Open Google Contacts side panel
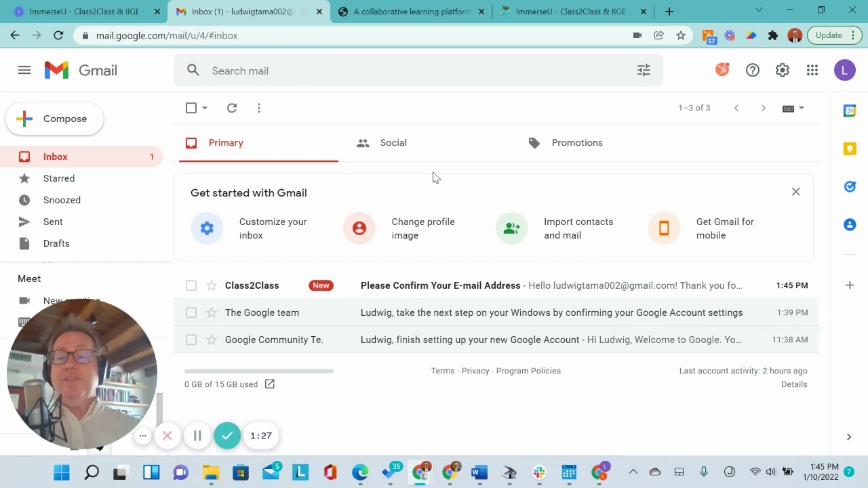The image size is (868, 488). (850, 224)
